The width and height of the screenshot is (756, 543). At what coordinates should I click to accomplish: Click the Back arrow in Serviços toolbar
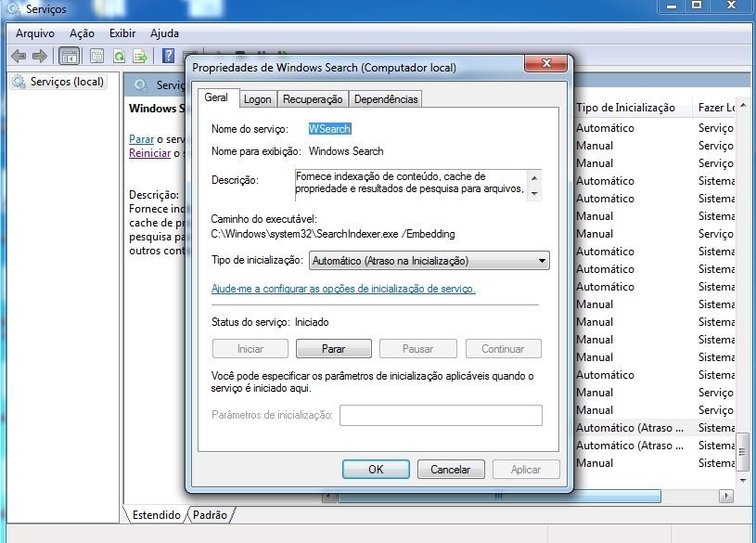click(x=19, y=57)
